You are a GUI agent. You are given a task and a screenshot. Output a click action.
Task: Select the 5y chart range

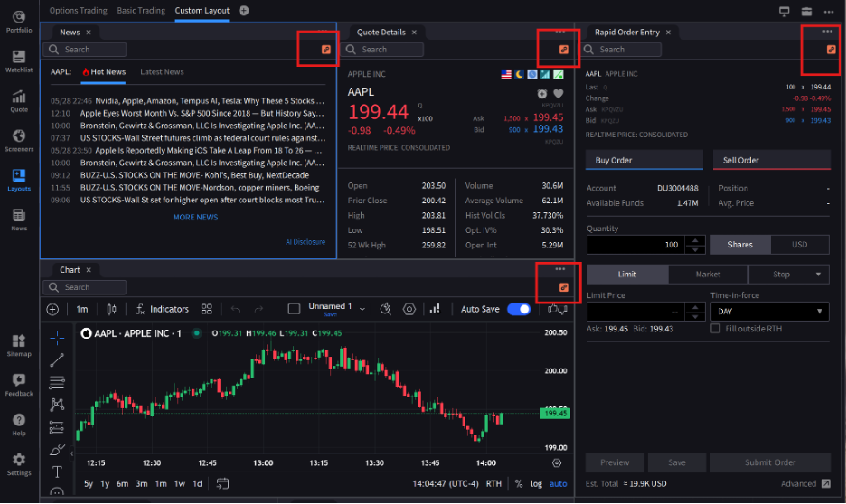coord(89,483)
